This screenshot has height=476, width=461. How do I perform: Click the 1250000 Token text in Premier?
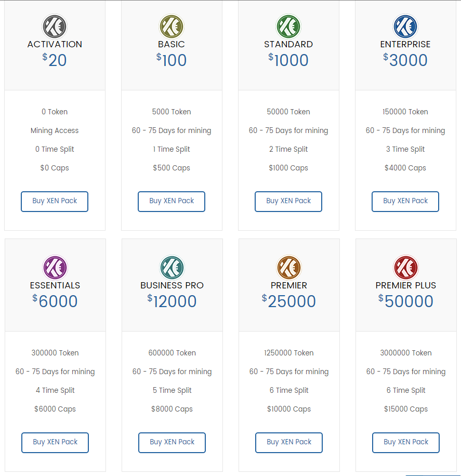coord(289,353)
